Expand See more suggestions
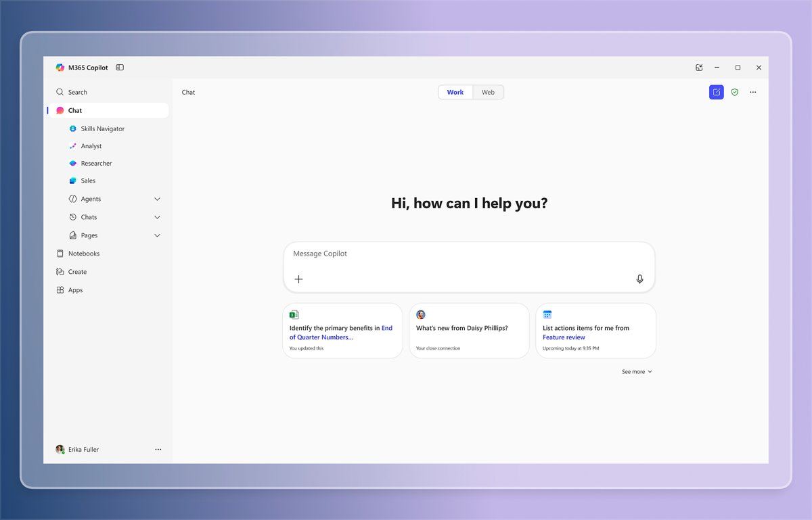The image size is (812, 520). pyautogui.click(x=637, y=371)
